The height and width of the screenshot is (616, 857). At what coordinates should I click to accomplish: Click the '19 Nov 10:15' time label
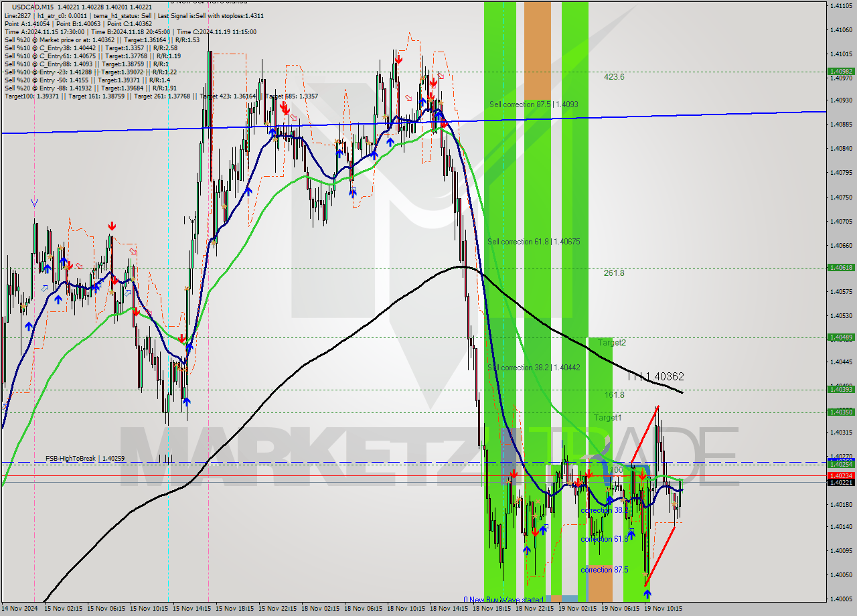pos(662,609)
